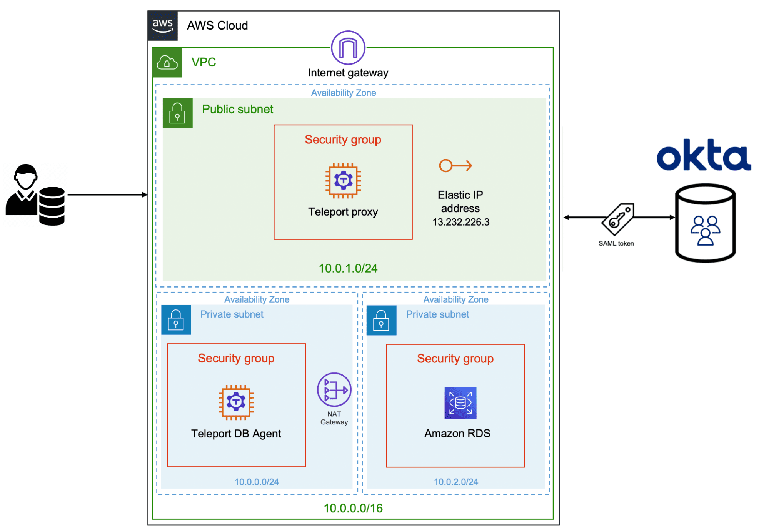Click Availability Zone label above RDS subnet
This screenshot has height=532, width=769.
(x=456, y=299)
